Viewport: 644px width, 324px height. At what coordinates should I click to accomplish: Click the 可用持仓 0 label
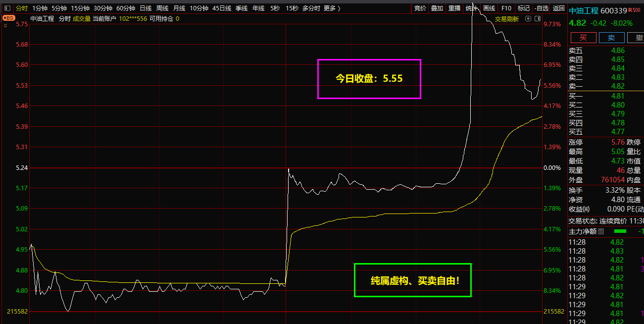pyautogui.click(x=164, y=19)
